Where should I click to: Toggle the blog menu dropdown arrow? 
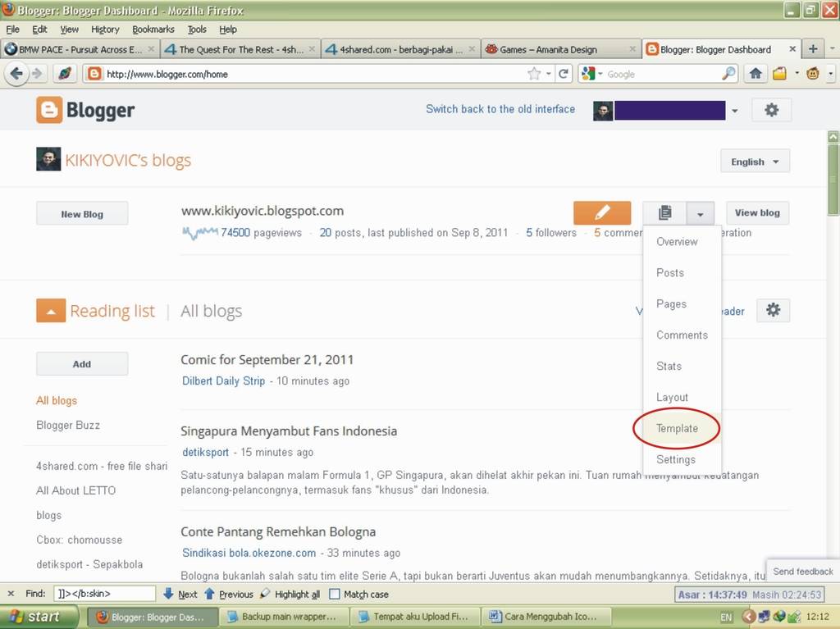point(701,214)
